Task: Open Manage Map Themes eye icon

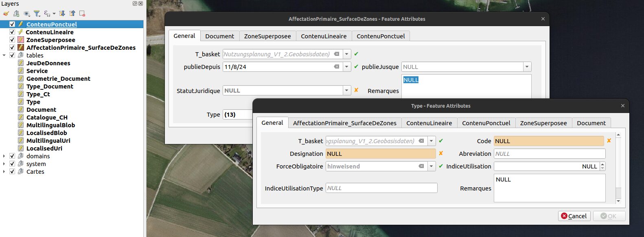Action: tap(27, 13)
